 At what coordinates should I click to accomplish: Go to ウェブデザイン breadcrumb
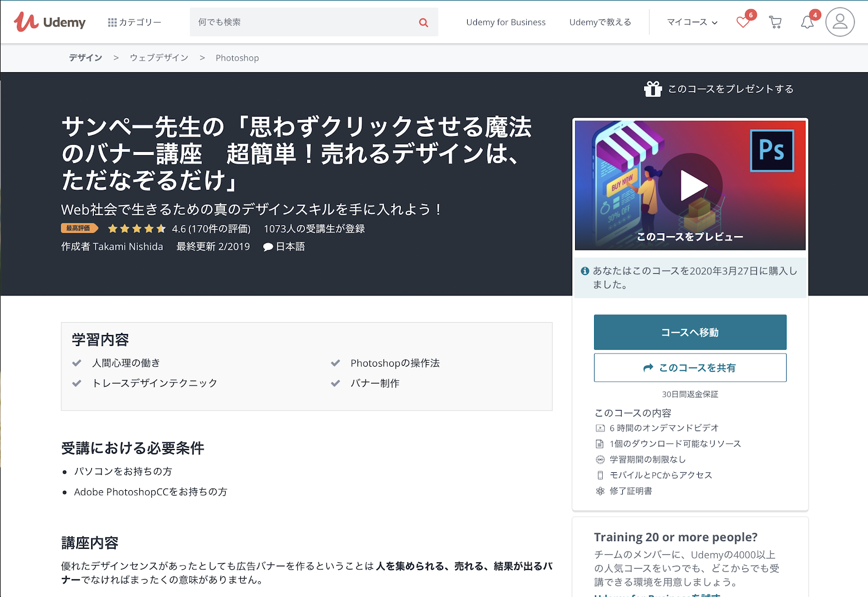159,58
